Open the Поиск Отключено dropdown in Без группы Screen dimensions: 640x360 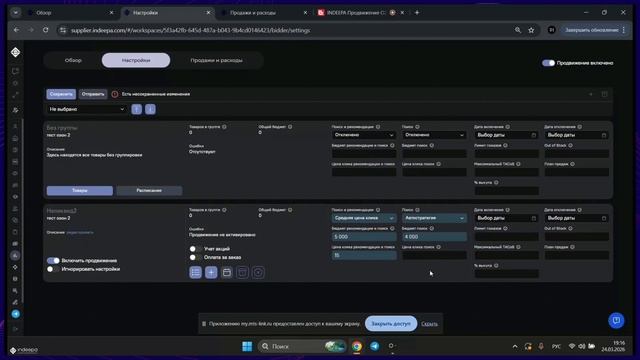434,135
